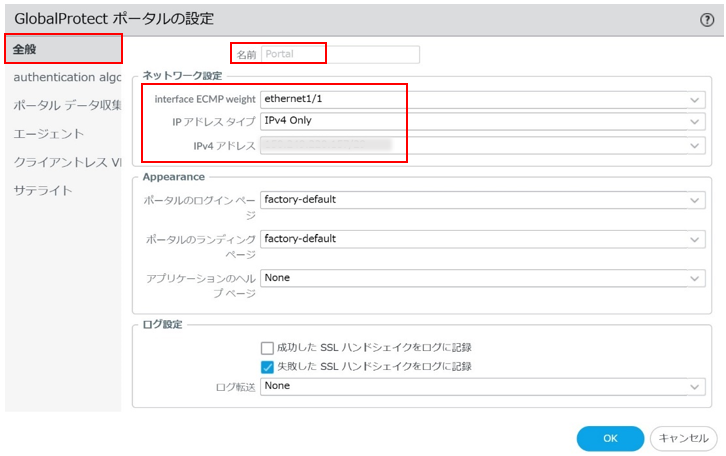Open the help icon in dialog header
Screen dimensions: 726x456
[707, 19]
